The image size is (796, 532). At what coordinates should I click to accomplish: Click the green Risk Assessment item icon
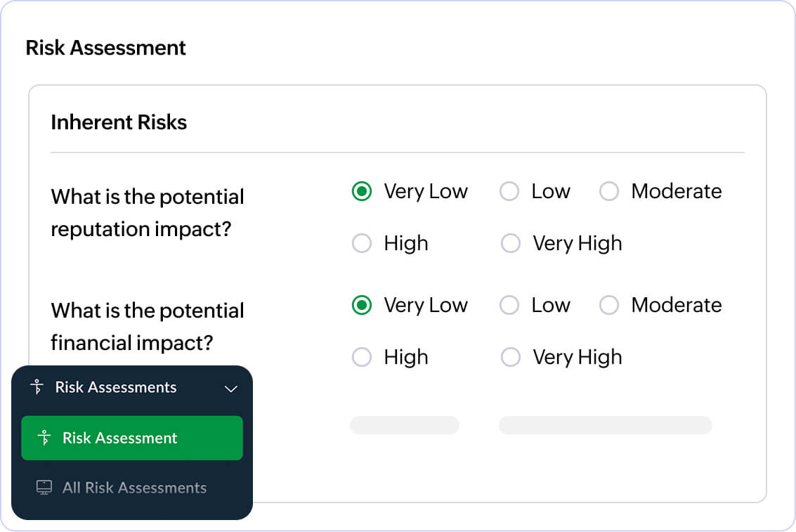click(x=45, y=438)
